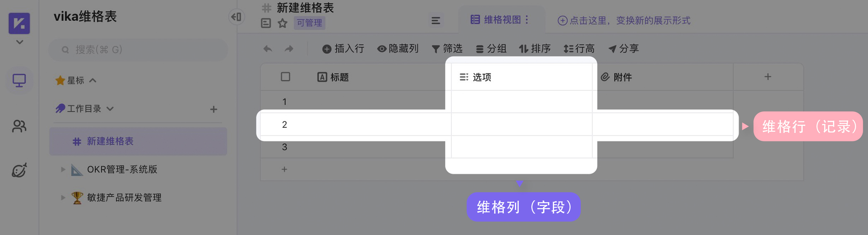Select row 3 number cell

[284, 147]
